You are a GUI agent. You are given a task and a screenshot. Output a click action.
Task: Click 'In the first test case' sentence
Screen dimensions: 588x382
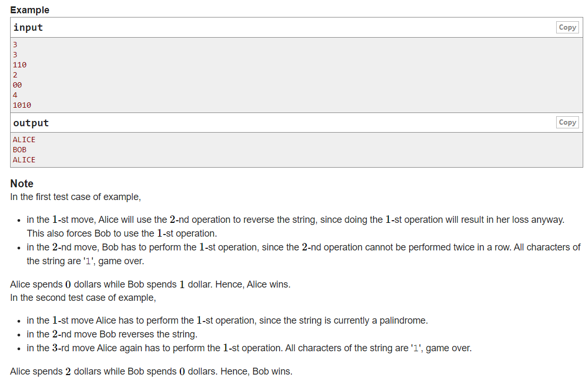click(75, 197)
